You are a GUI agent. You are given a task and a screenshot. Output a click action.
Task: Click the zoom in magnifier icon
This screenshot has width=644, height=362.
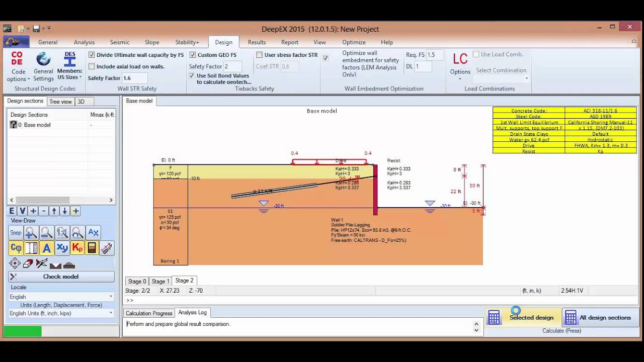click(31, 232)
